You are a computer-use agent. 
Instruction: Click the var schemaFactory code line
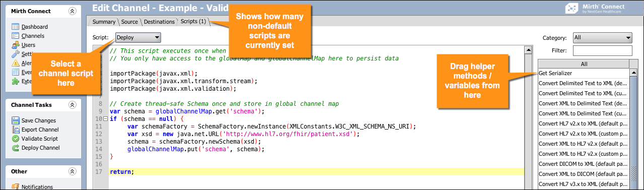(272, 126)
